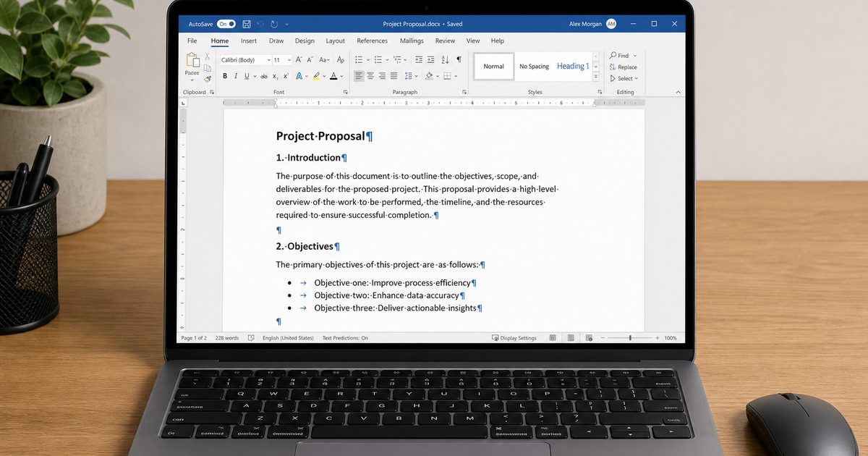Viewport: 868px width, 456px height.
Task: Open the proofing icon in status bar
Action: 251,338
